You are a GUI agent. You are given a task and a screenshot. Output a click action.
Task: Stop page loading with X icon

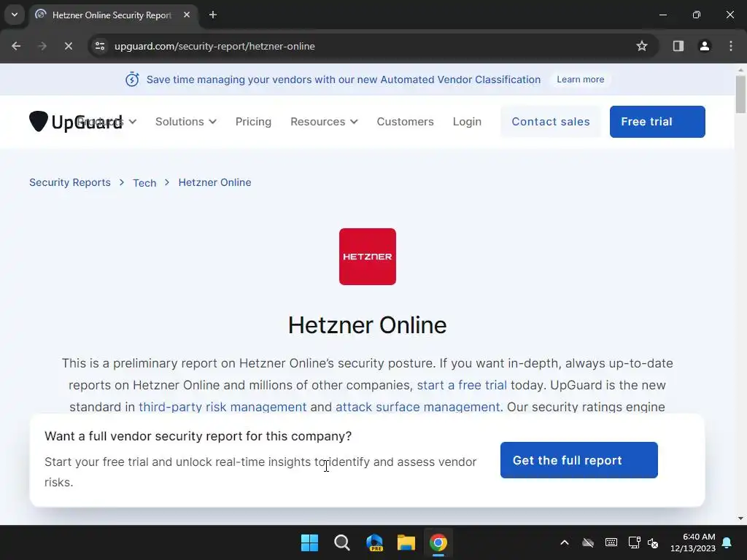(x=69, y=46)
